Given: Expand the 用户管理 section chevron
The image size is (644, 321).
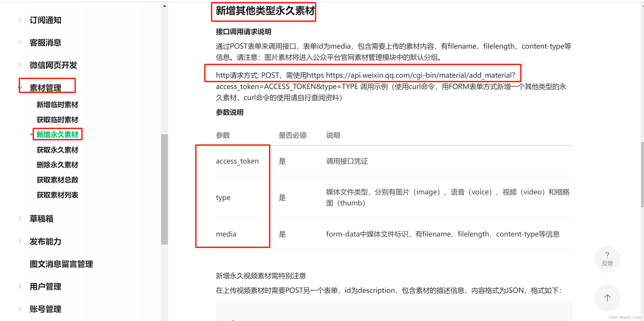Looking at the screenshot, I should (x=20, y=286).
